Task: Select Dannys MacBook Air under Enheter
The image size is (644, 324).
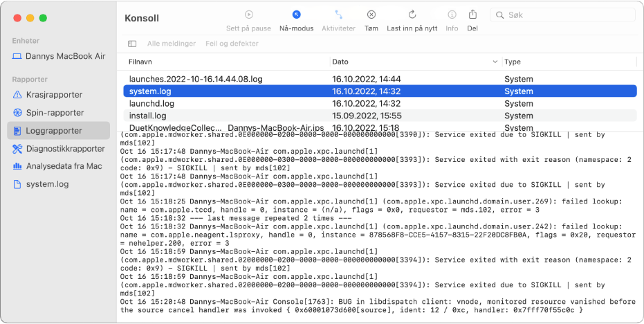Action: pyautogui.click(x=59, y=56)
